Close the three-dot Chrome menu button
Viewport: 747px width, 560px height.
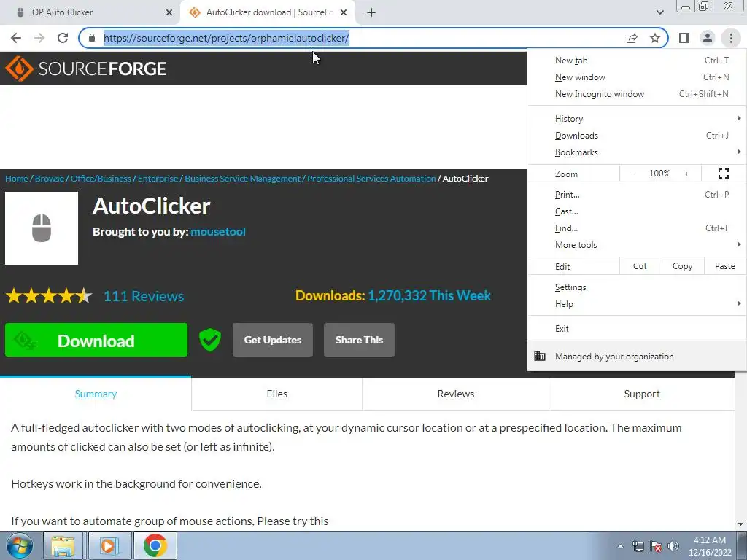coord(731,38)
